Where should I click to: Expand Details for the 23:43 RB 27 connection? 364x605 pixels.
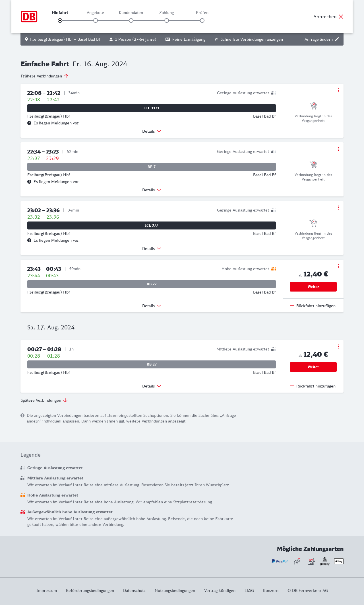click(x=152, y=306)
